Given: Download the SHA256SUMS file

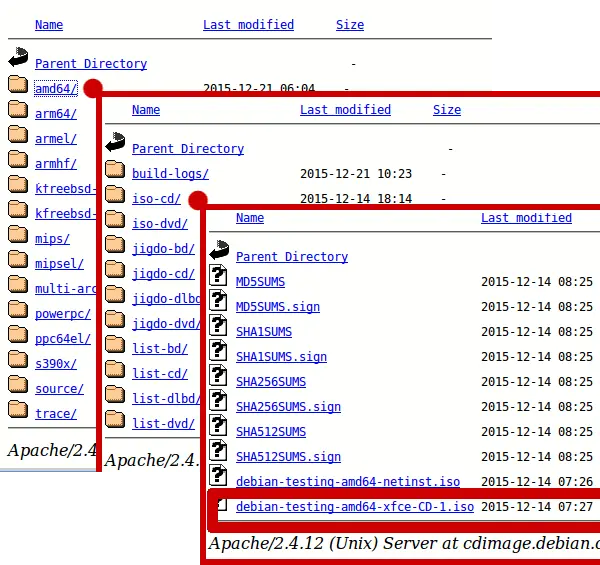Looking at the screenshot, I should 271,382.
